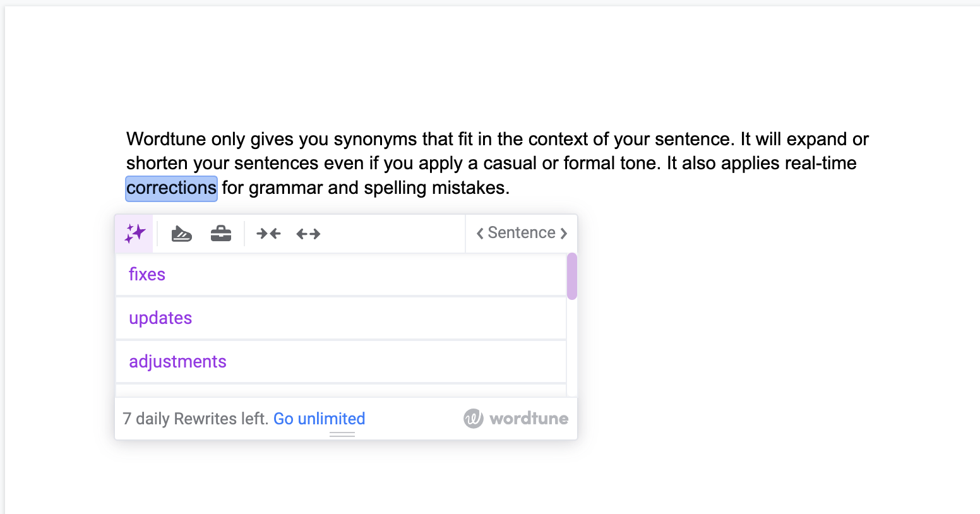Viewport: 980px width, 514px height.
Task: Choose the "adjustments" synonym suggestion
Action: (x=177, y=362)
